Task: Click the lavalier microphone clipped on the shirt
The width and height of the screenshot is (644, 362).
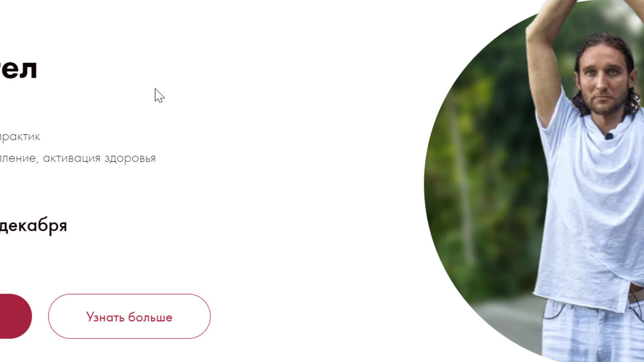Action: [x=609, y=136]
